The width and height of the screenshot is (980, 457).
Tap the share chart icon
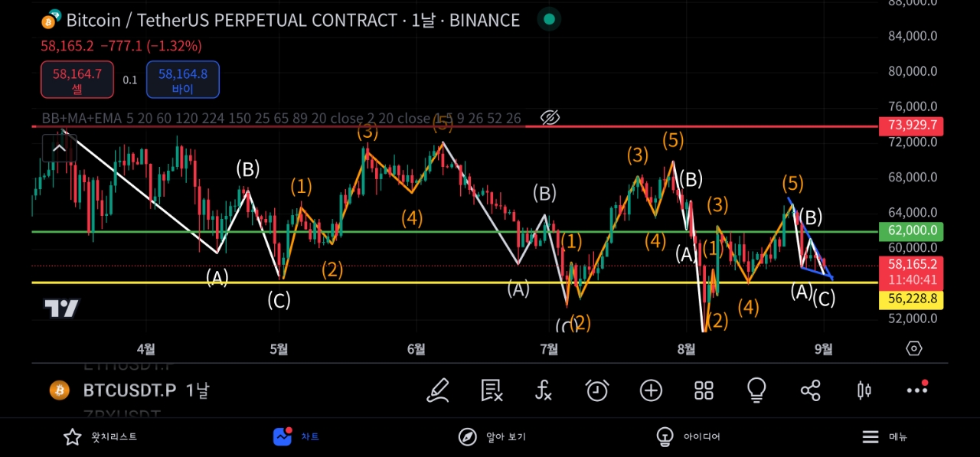810,390
